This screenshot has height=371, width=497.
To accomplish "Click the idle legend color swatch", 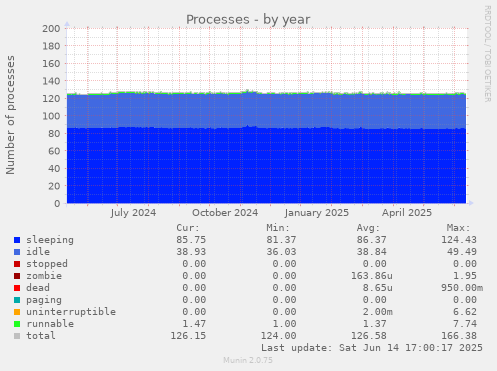I will coord(17,252).
